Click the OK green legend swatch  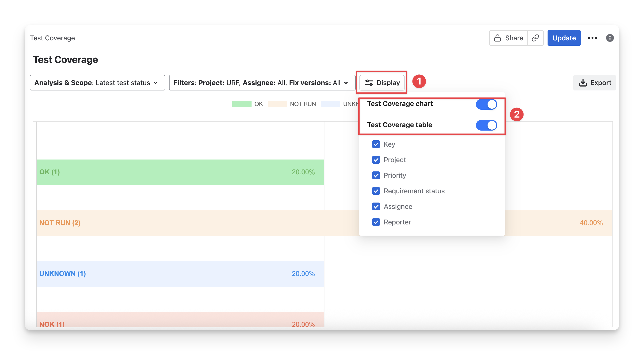241,104
